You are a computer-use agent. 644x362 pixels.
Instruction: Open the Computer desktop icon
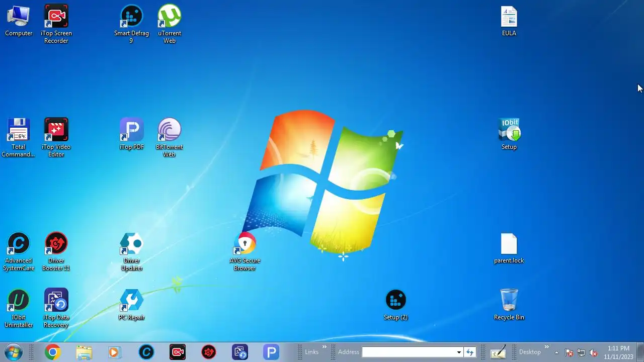pos(19,21)
